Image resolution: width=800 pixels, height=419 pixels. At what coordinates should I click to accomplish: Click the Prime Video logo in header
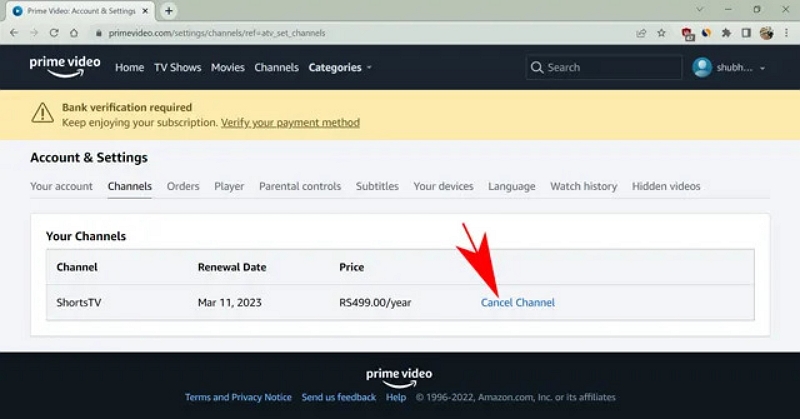click(x=65, y=66)
